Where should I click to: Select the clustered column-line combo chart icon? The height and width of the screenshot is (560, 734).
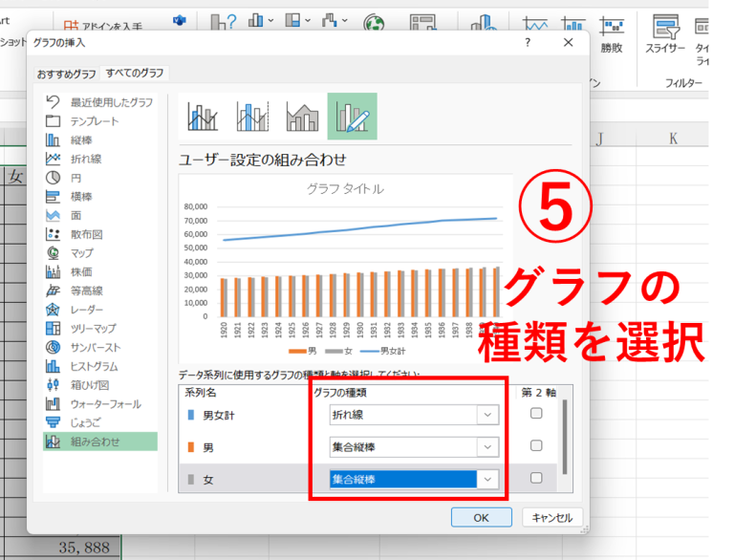(204, 117)
